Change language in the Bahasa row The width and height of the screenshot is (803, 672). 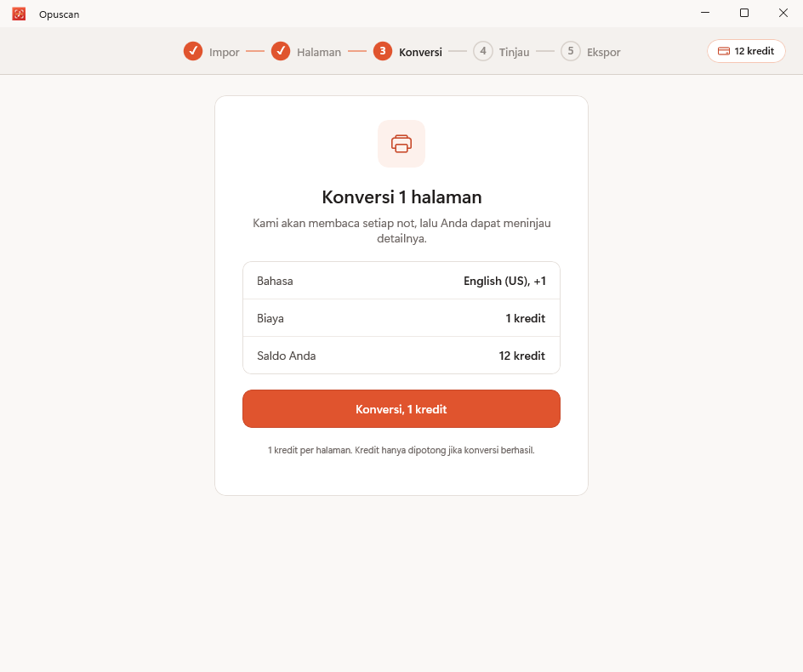(401, 281)
